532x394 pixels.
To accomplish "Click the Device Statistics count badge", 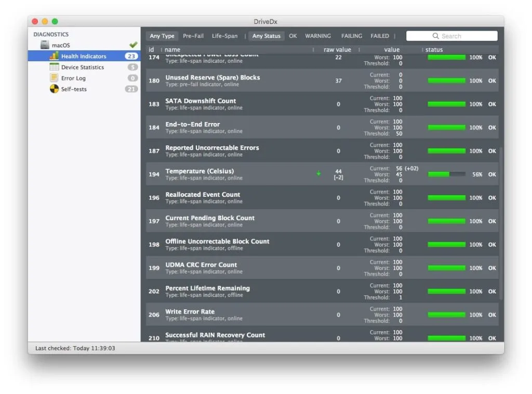I will click(x=132, y=67).
